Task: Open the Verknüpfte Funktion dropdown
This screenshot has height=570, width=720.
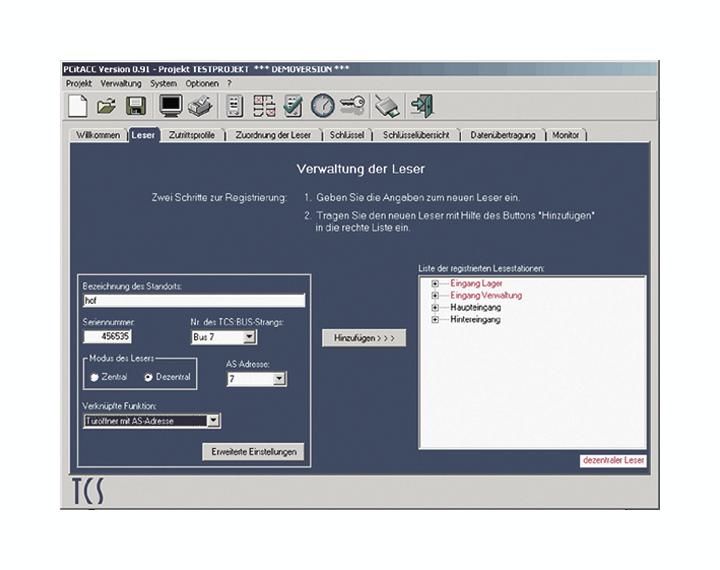Action: pyautogui.click(x=213, y=422)
